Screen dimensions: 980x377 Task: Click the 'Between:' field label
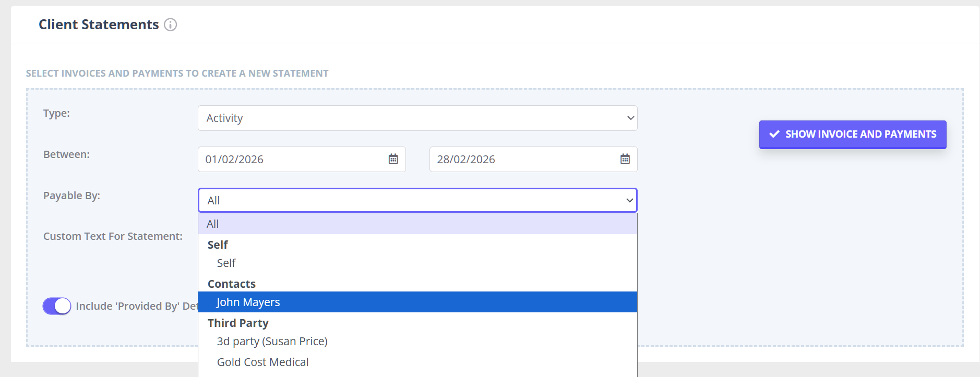(x=66, y=154)
